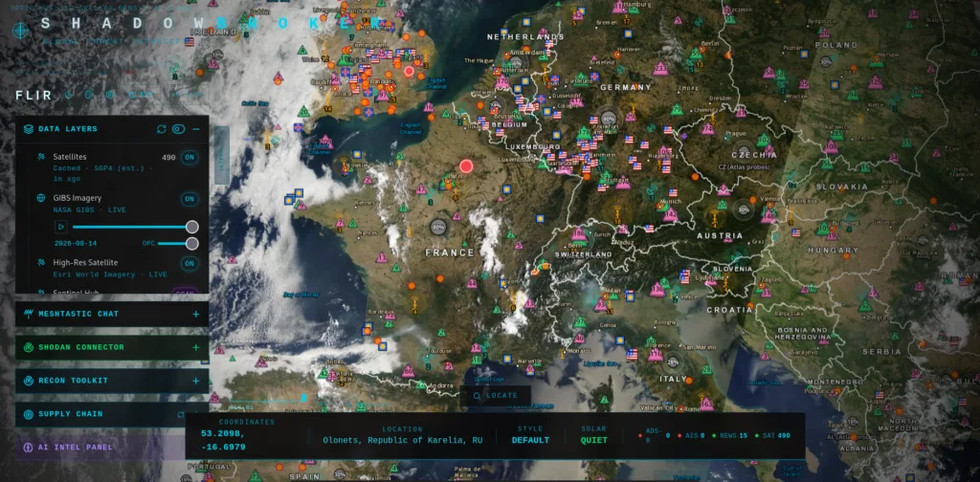980x482 pixels.
Task: Select the pink triangle marker numbered 116
Action: [x=655, y=355]
